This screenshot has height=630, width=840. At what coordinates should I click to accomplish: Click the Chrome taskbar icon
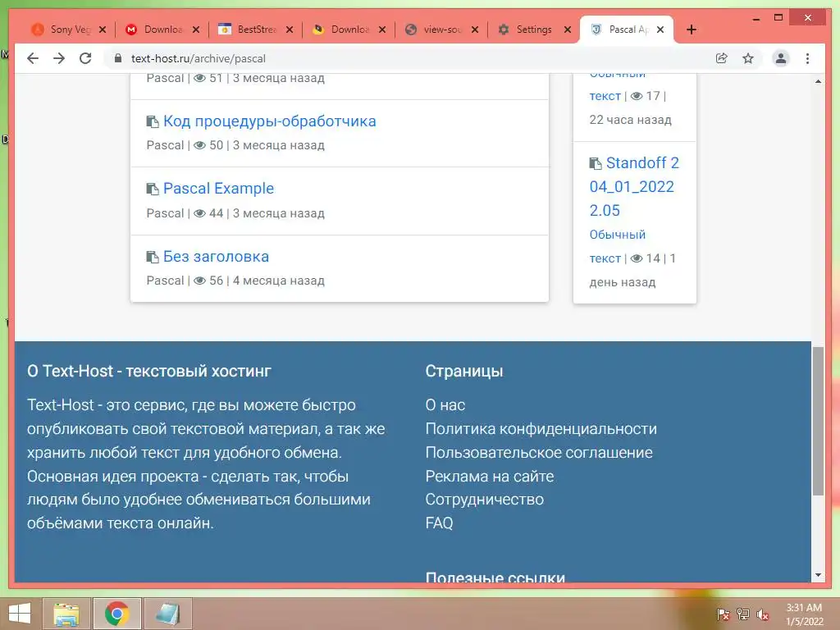coord(116,614)
